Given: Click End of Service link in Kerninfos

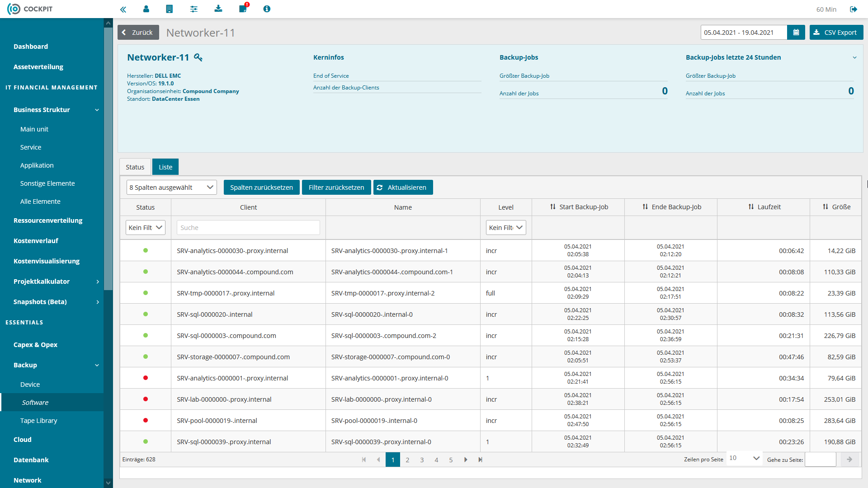Looking at the screenshot, I should click(331, 76).
